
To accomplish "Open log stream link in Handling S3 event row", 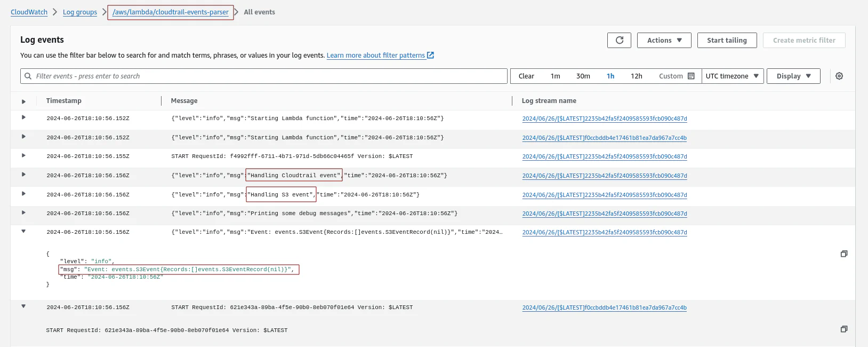I will click(x=605, y=195).
